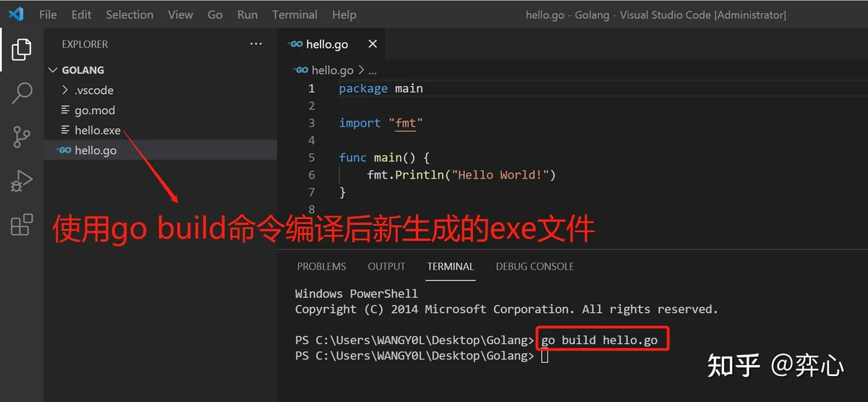Open the Go menu
Image resolution: width=868 pixels, height=402 pixels.
point(215,14)
